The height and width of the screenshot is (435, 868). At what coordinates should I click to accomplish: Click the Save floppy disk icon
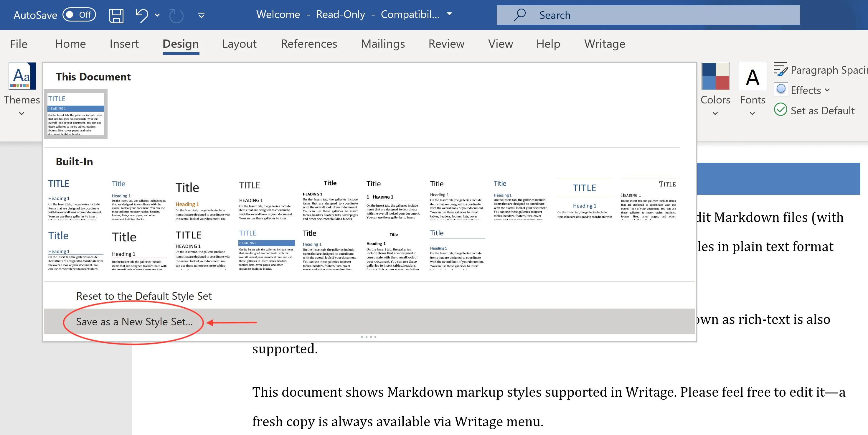pyautogui.click(x=116, y=16)
